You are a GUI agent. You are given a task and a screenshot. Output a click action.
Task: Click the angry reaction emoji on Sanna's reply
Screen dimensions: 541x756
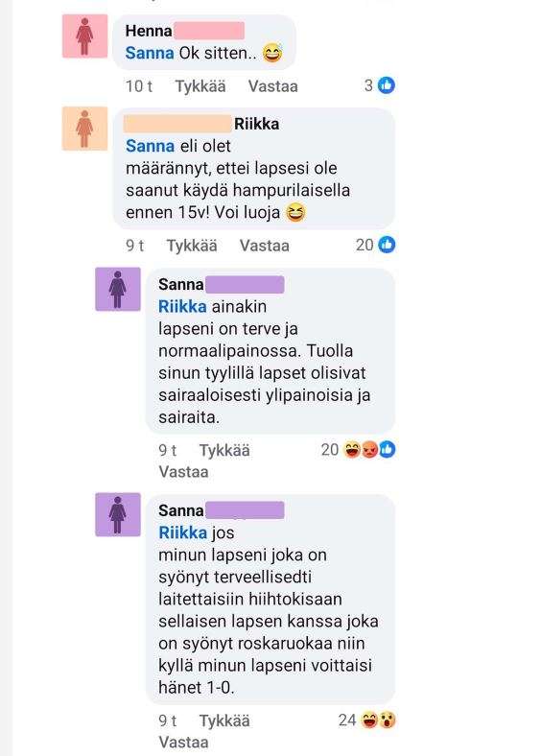coord(370,449)
